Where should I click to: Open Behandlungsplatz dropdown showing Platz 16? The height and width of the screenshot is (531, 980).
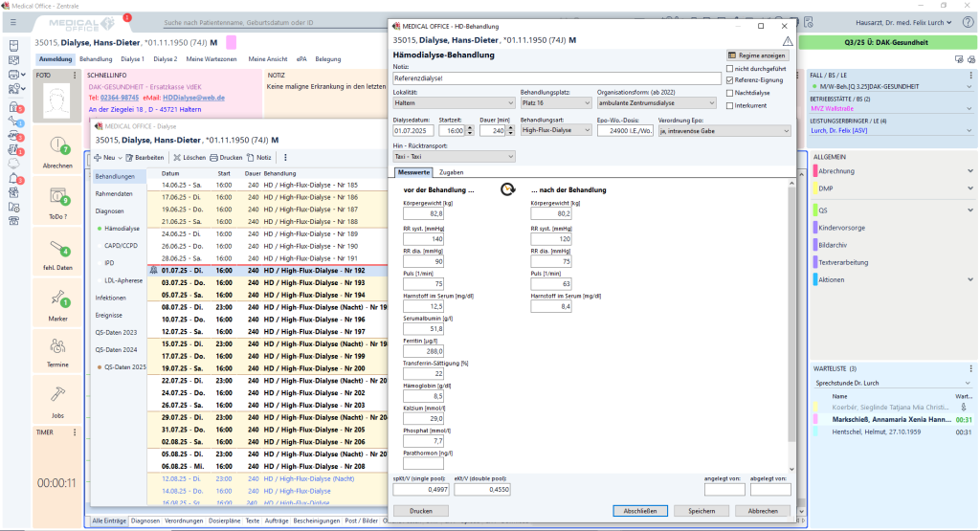click(x=556, y=103)
